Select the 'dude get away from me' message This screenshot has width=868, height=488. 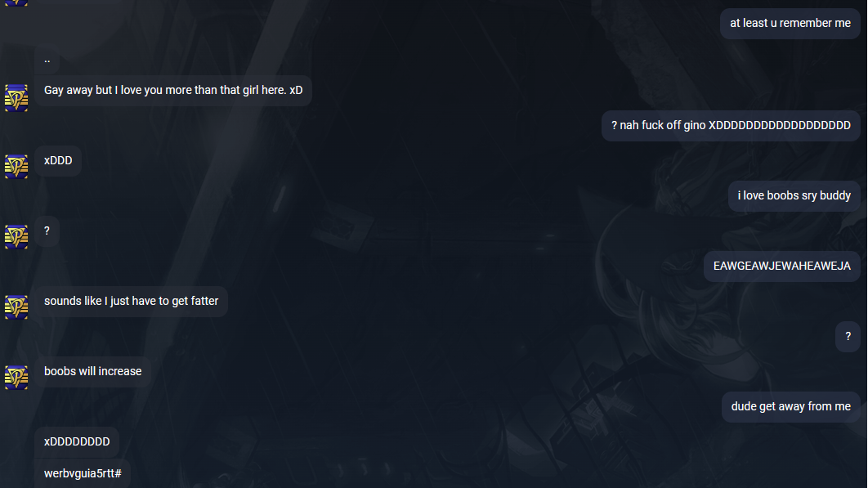tap(790, 406)
